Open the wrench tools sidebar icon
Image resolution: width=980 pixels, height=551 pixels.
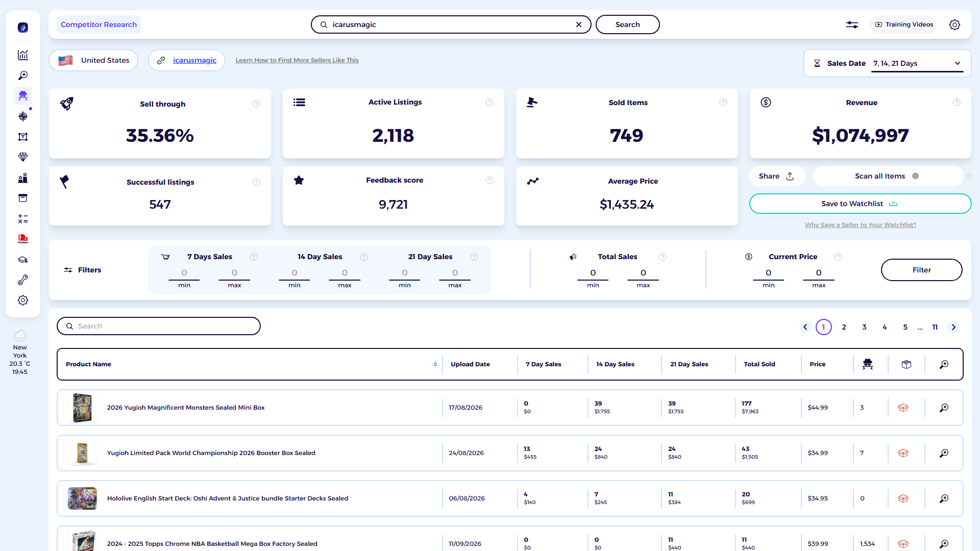point(23,280)
